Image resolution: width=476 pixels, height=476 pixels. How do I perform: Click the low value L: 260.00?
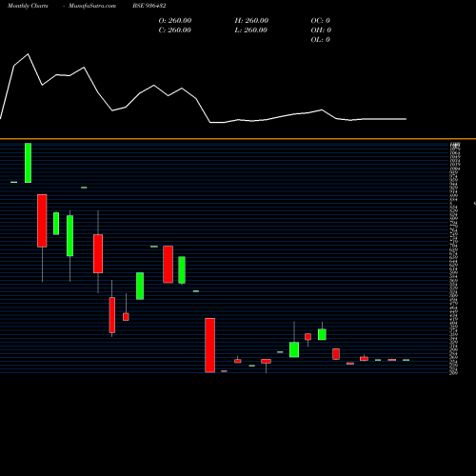pos(251,30)
